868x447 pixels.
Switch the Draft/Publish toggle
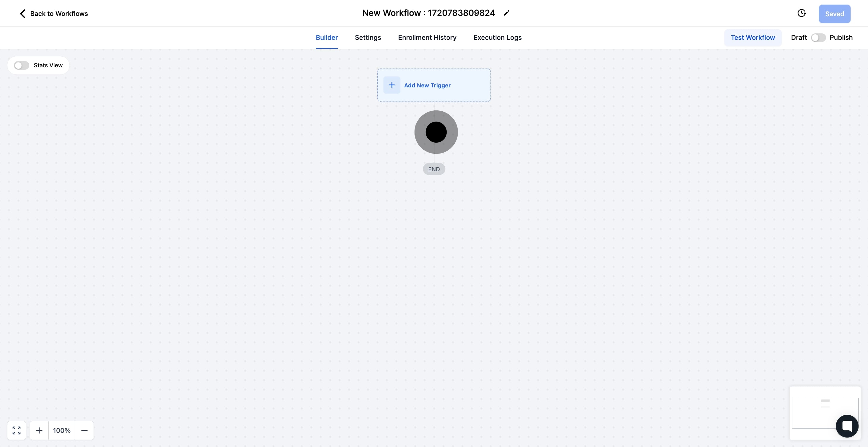point(818,37)
